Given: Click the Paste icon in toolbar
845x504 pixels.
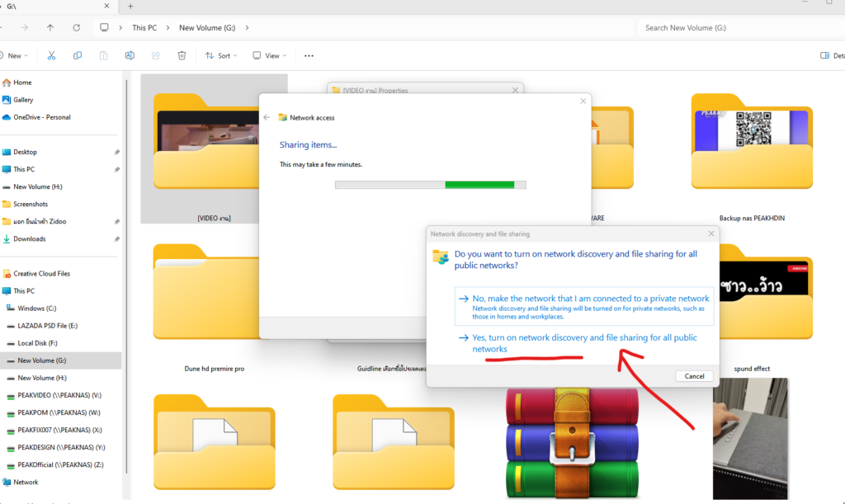Looking at the screenshot, I should tap(103, 55).
